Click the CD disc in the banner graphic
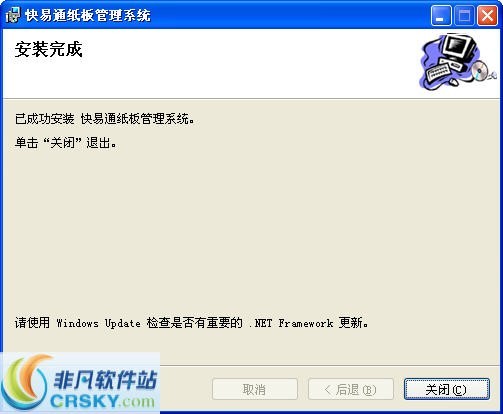 coord(480,70)
